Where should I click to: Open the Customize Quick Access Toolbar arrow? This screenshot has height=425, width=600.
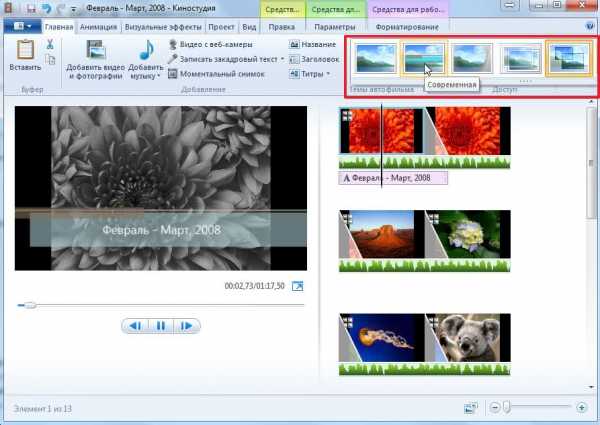coord(73,8)
